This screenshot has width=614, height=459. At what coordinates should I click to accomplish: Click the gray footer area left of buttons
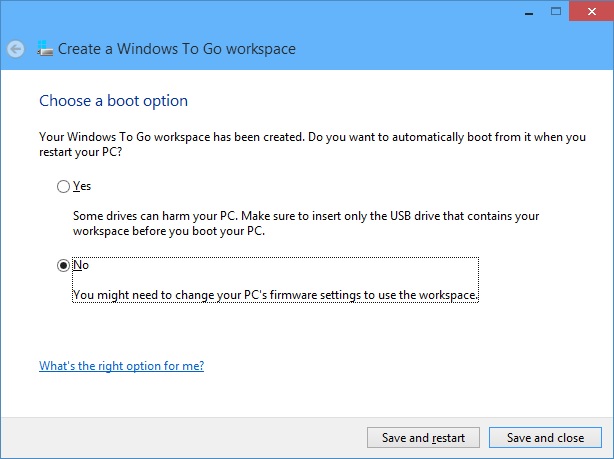coord(180,437)
